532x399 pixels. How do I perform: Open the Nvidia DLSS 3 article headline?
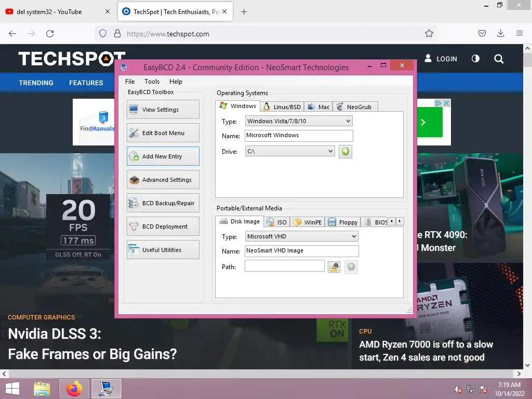point(92,344)
